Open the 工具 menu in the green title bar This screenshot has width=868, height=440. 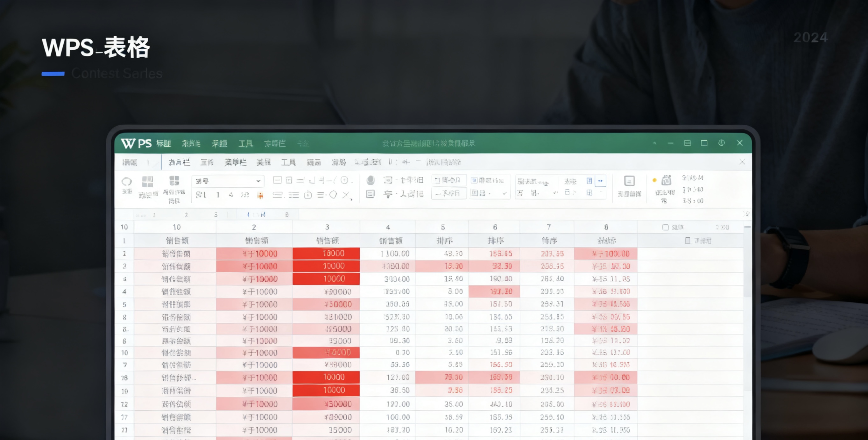pyautogui.click(x=245, y=144)
